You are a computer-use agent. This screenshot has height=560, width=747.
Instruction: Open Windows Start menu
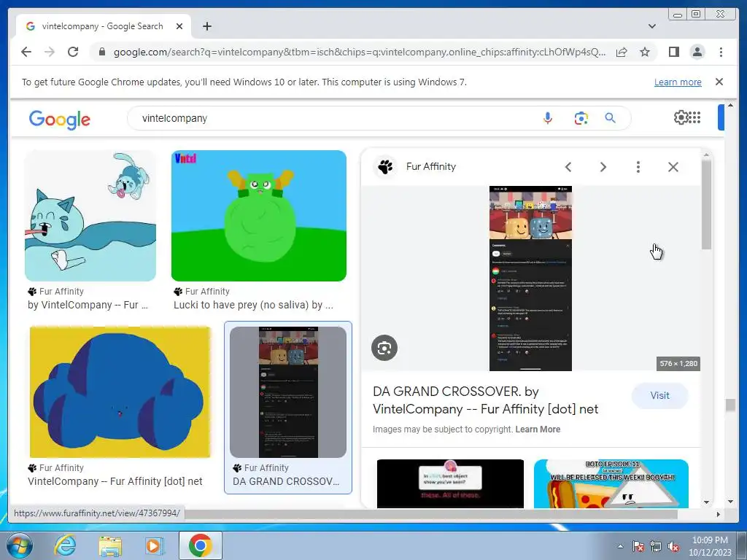(x=19, y=545)
